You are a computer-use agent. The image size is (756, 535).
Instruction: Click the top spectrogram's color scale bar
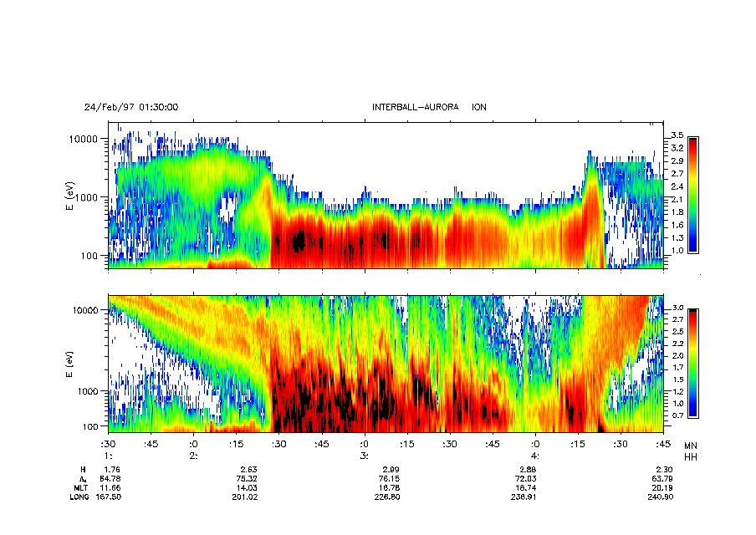click(692, 194)
